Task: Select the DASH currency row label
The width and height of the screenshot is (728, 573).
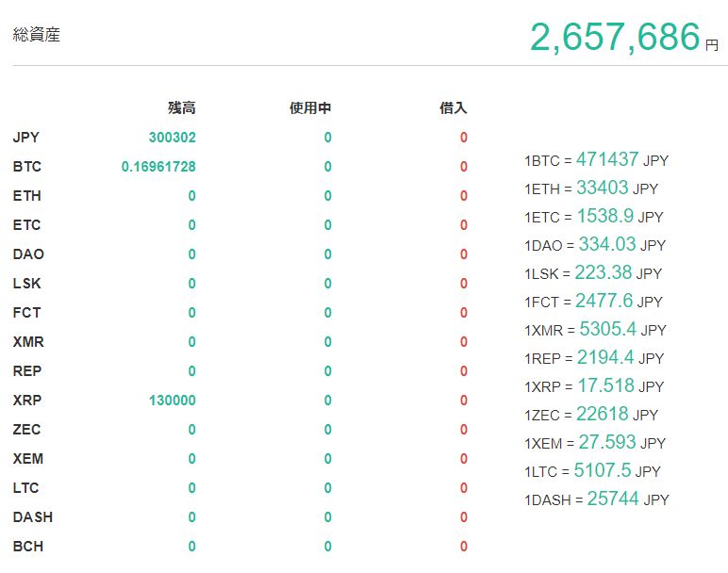Action: coord(33,517)
